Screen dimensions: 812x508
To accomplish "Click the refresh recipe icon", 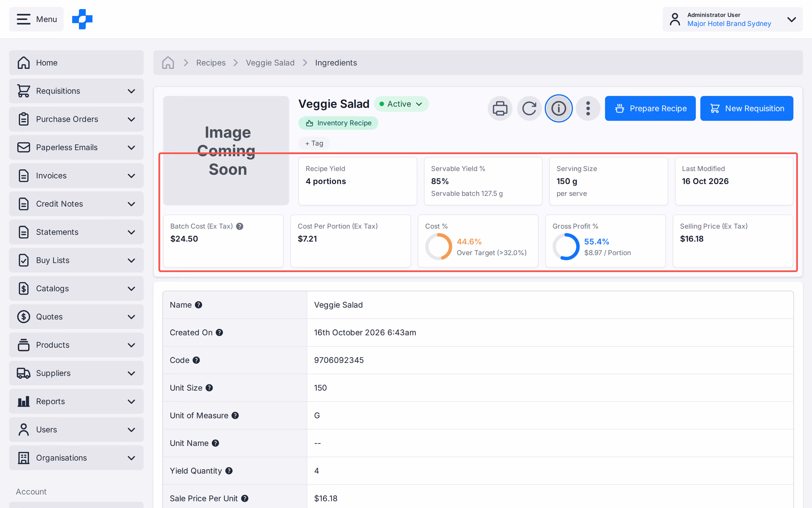I will [529, 108].
